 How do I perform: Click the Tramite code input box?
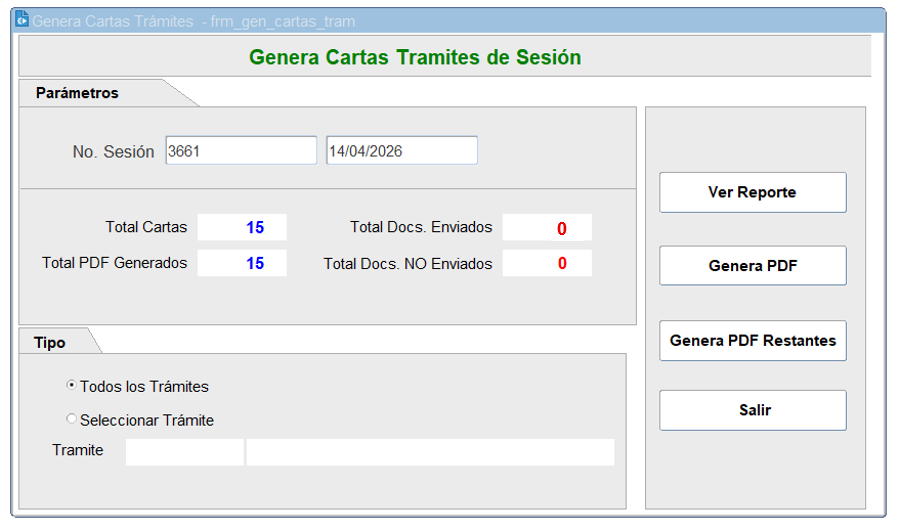pyautogui.click(x=184, y=452)
